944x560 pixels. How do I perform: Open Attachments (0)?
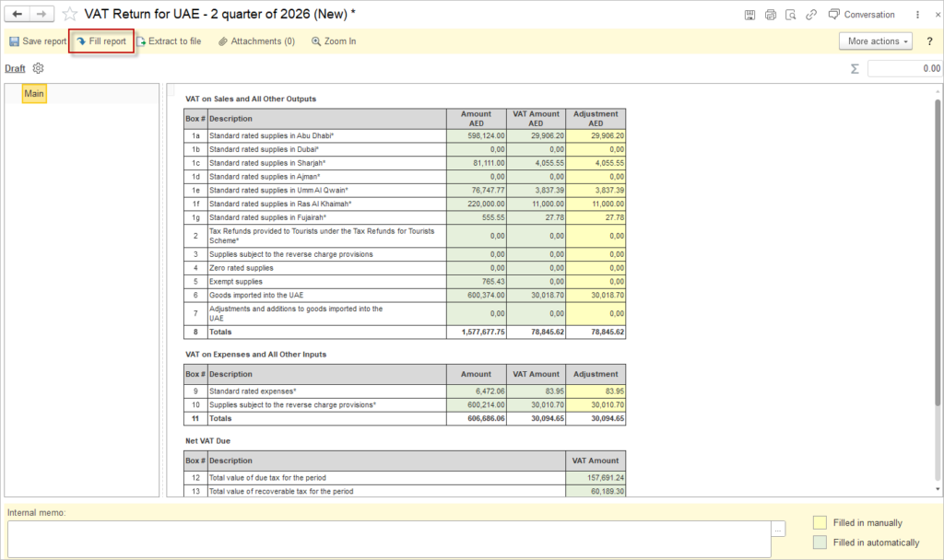pyautogui.click(x=256, y=41)
